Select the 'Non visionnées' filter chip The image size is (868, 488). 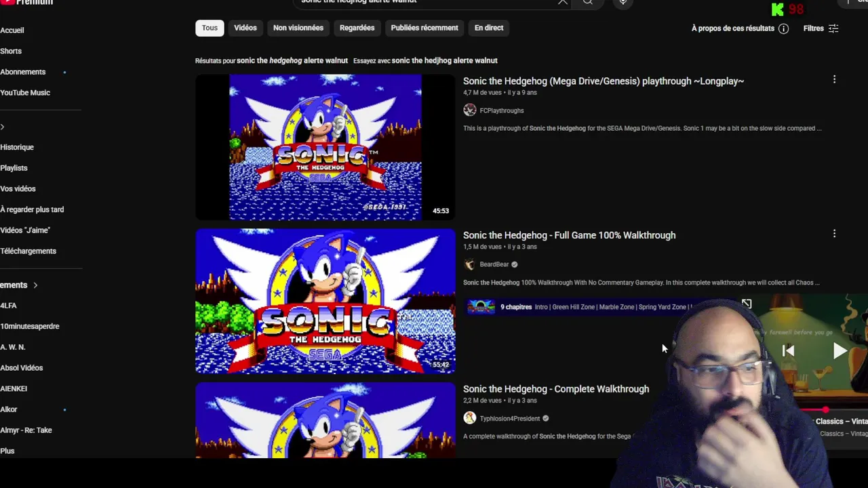pyautogui.click(x=298, y=28)
